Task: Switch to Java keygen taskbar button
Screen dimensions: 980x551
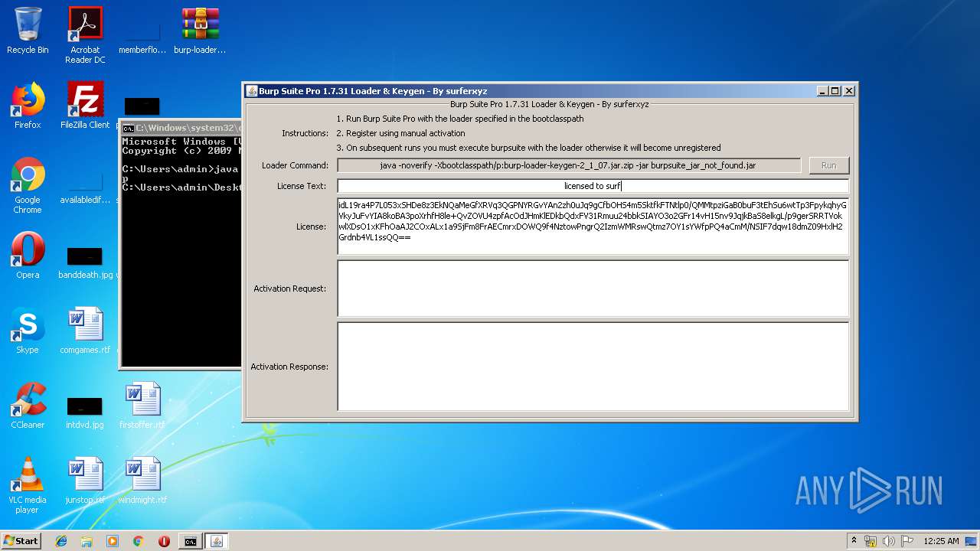Action: 217,541
